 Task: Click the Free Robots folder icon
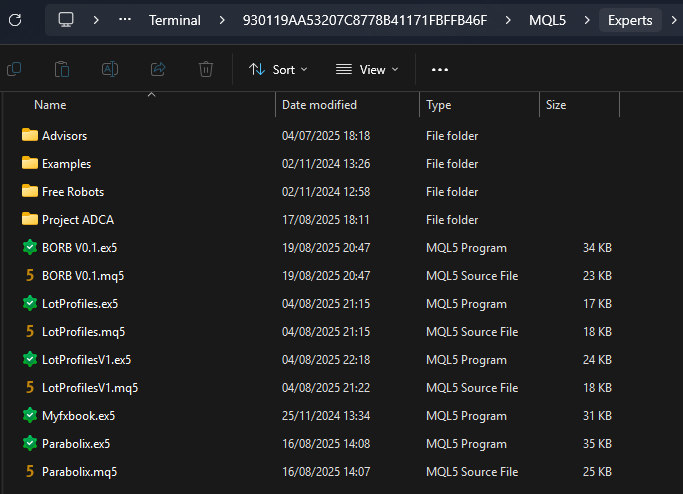pyautogui.click(x=30, y=191)
